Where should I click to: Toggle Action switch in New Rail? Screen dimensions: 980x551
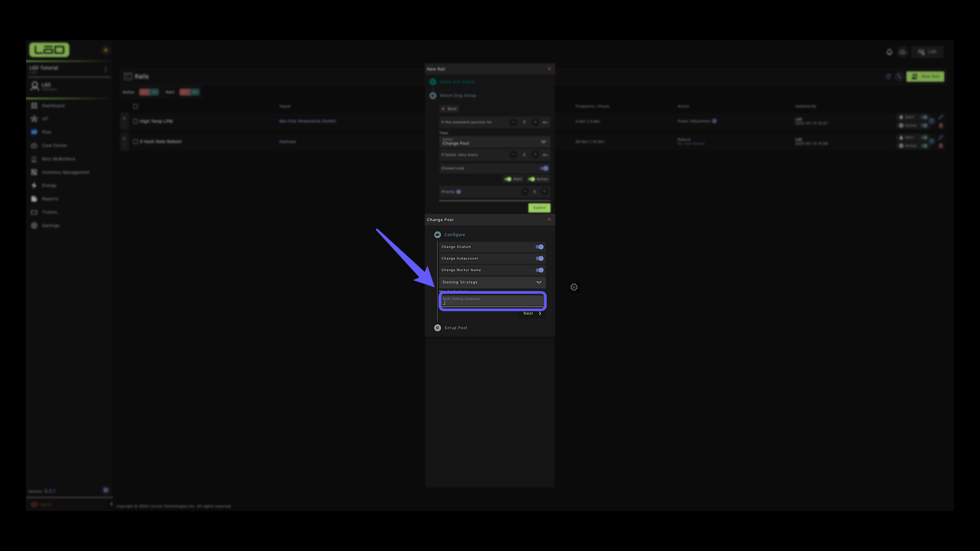(532, 179)
